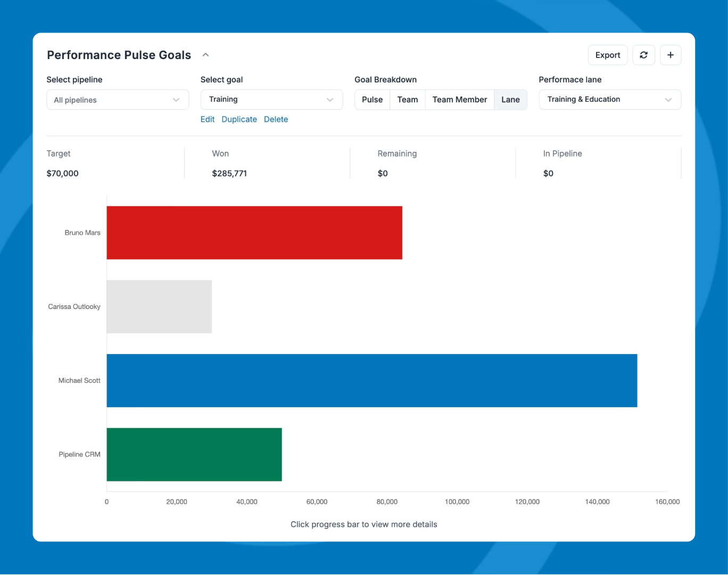Click the refresh icon button

[643, 55]
